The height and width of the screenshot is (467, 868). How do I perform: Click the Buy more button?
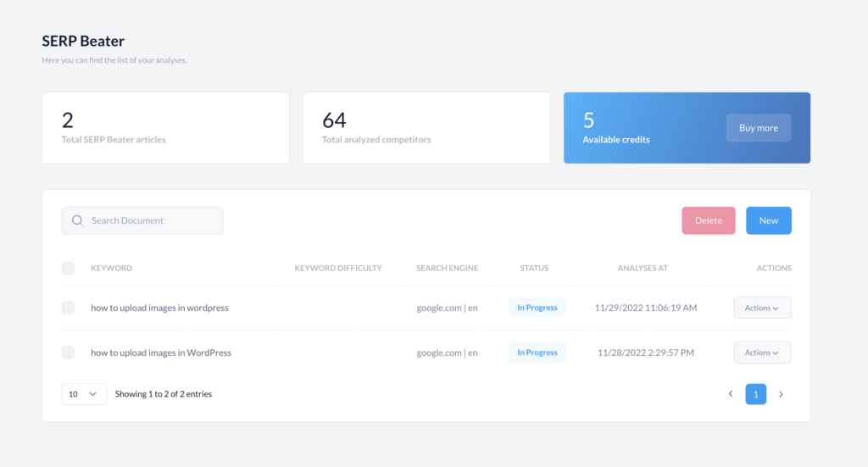click(x=759, y=128)
